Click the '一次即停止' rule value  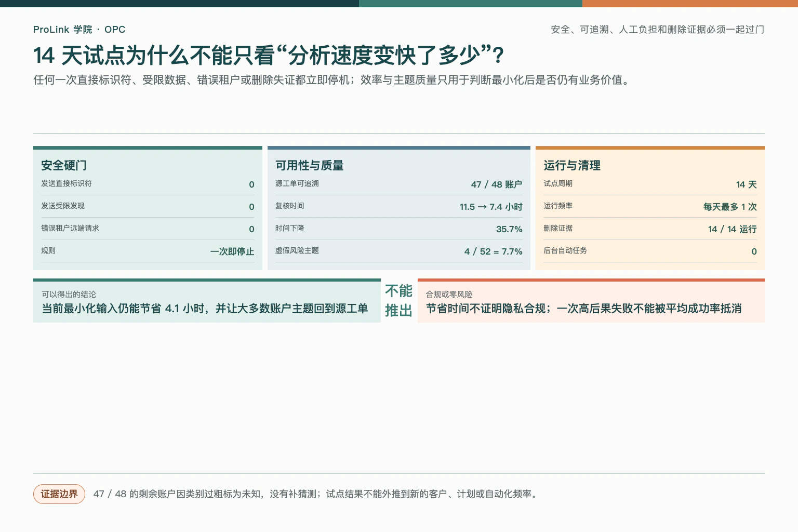232,251
